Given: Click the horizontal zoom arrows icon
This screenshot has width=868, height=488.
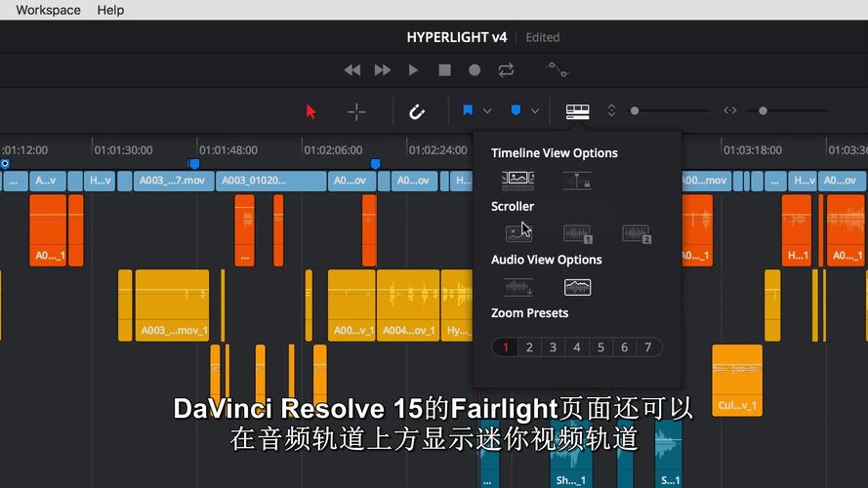Looking at the screenshot, I should [x=730, y=110].
